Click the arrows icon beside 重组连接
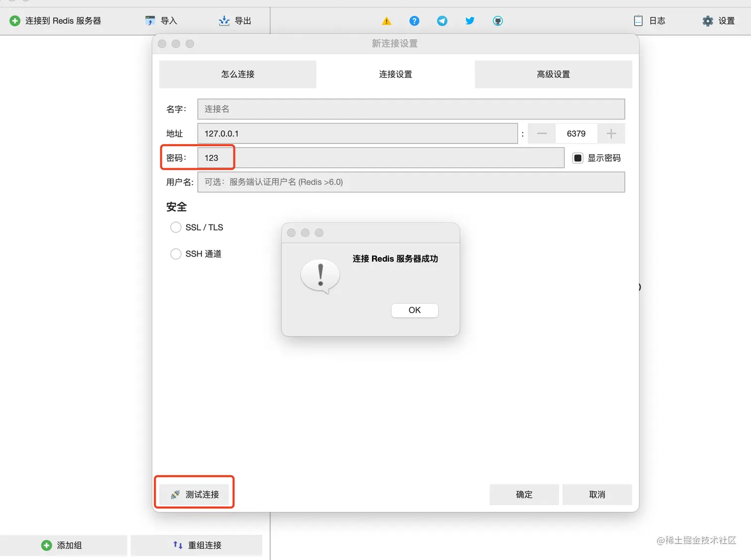The height and width of the screenshot is (560, 751). click(178, 545)
